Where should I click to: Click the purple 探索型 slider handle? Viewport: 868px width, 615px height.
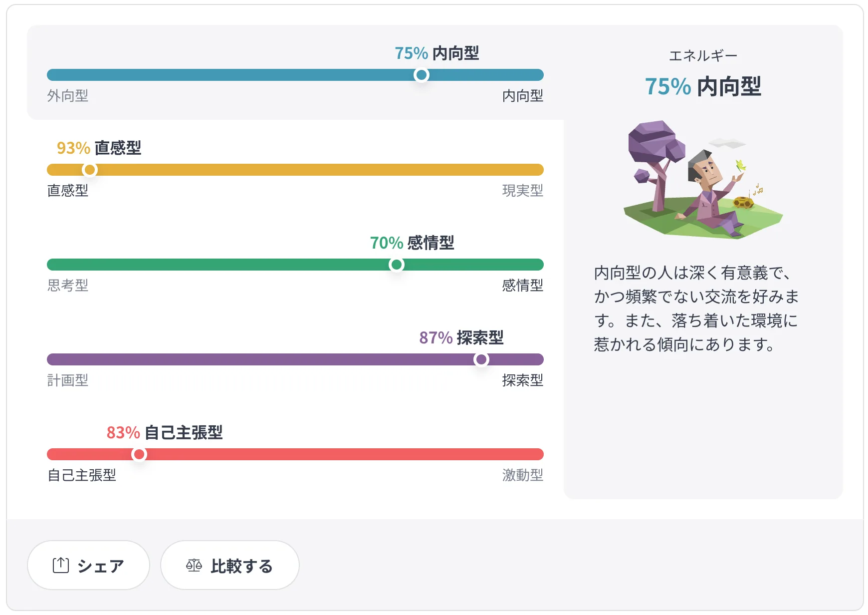480,359
